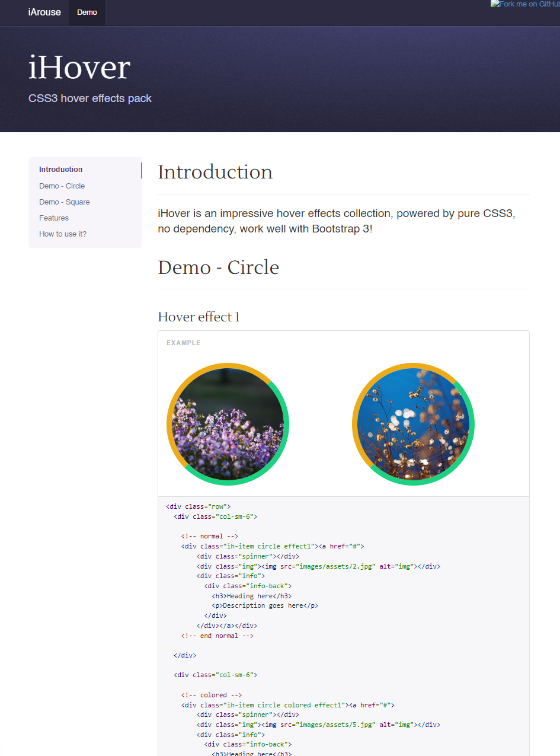This screenshot has width=560, height=756.
Task: Click the Hover effect 1 heading
Action: click(199, 317)
